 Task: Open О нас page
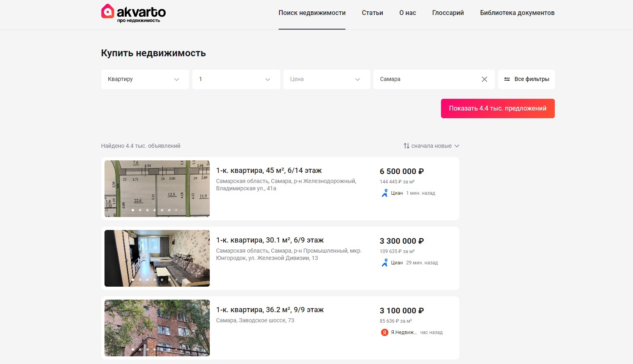click(407, 13)
